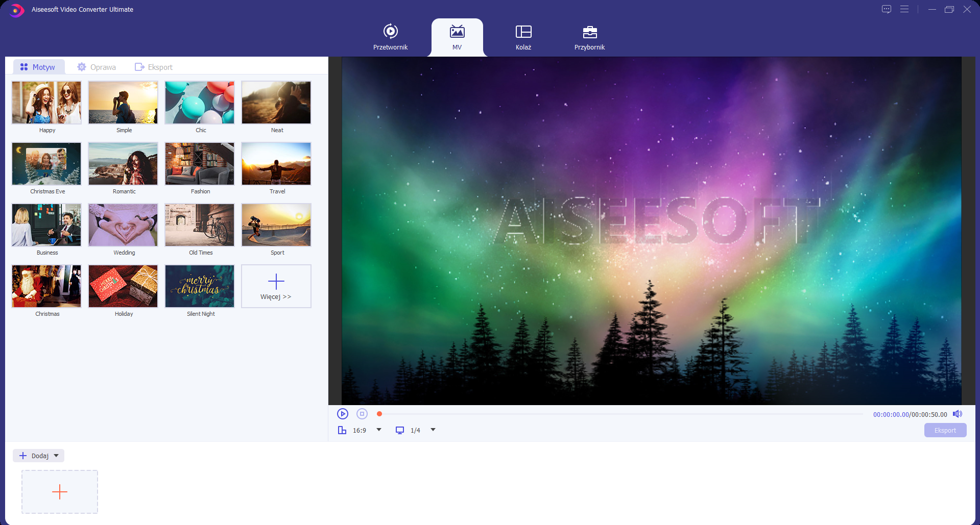Select the Christmas Eve theme thumbnail
This screenshot has width=980, height=525.
(x=46, y=164)
